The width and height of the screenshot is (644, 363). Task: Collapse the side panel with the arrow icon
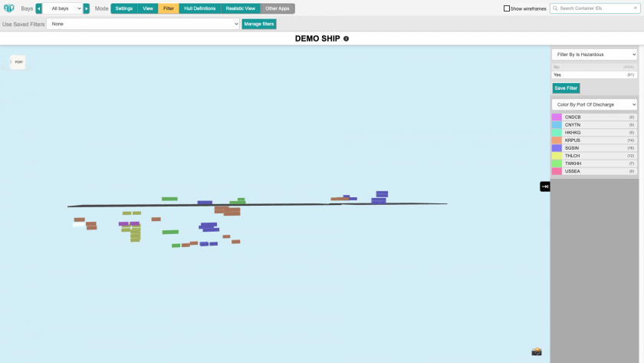pos(545,186)
